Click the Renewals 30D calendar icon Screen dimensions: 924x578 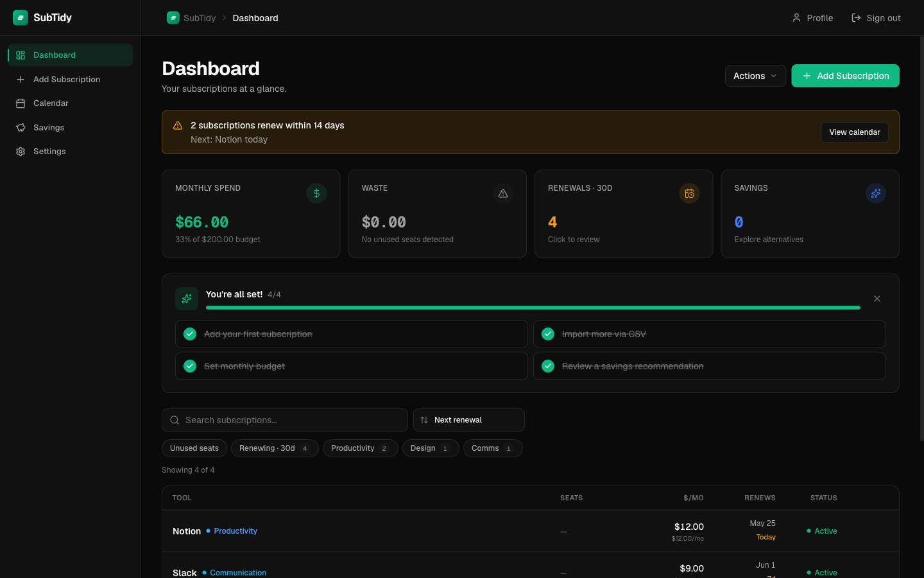tap(689, 193)
